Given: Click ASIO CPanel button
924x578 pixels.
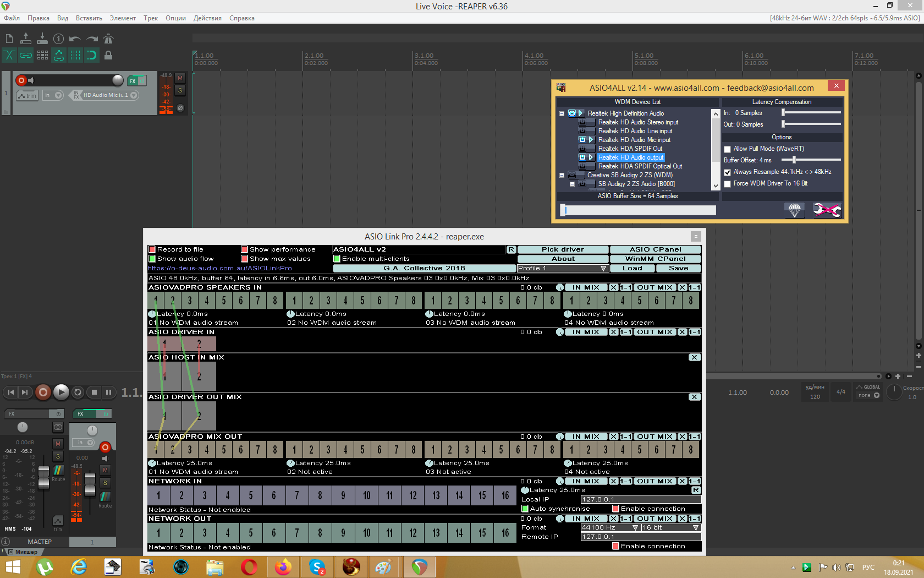Looking at the screenshot, I should click(655, 249).
